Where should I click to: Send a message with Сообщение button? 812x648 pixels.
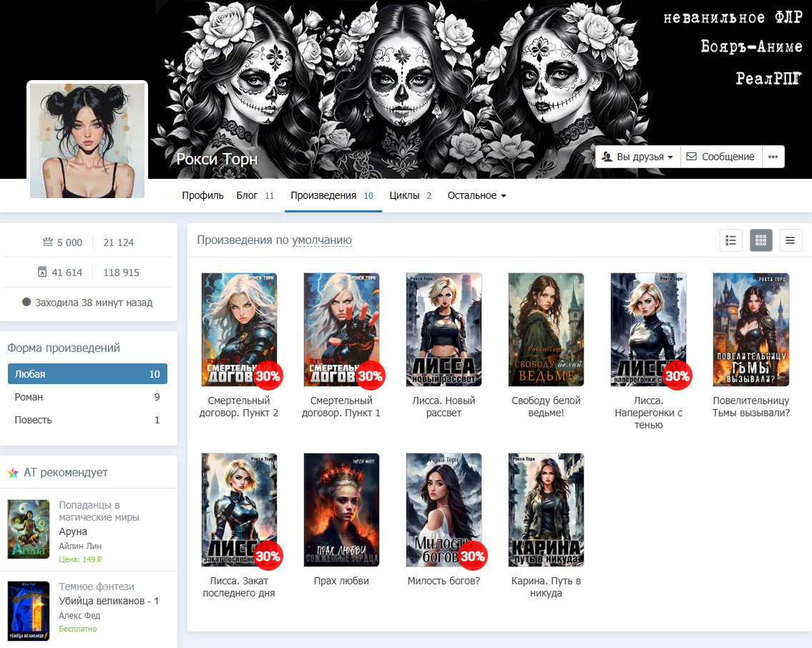pyautogui.click(x=721, y=157)
